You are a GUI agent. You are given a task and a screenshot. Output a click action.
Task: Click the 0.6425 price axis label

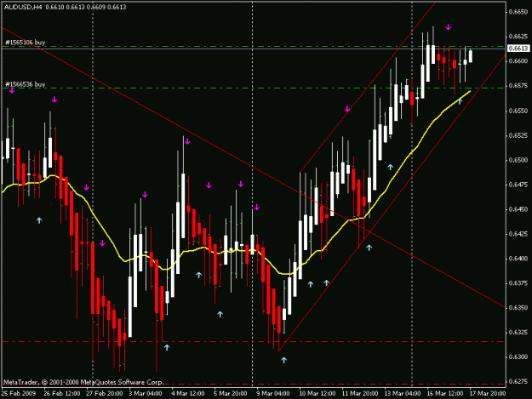[x=518, y=234]
